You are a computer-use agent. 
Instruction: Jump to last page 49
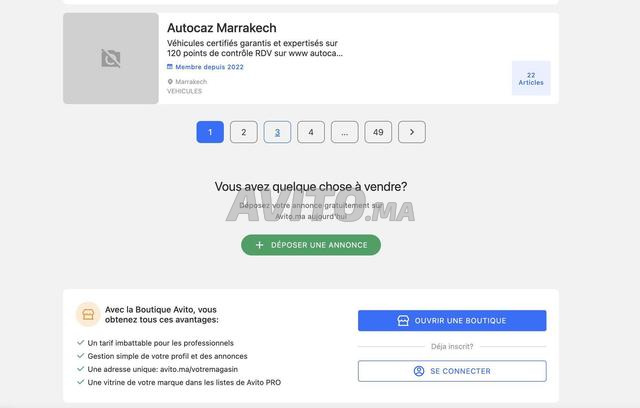point(378,132)
